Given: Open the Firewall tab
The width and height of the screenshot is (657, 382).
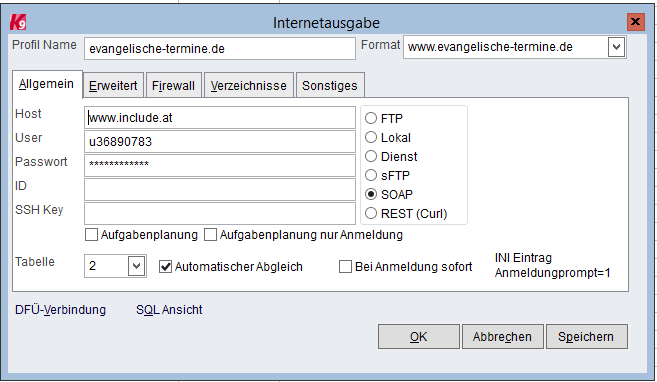Looking at the screenshot, I should tap(173, 85).
